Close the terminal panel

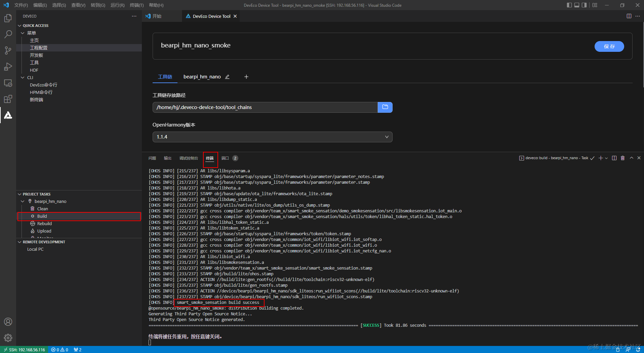click(639, 158)
